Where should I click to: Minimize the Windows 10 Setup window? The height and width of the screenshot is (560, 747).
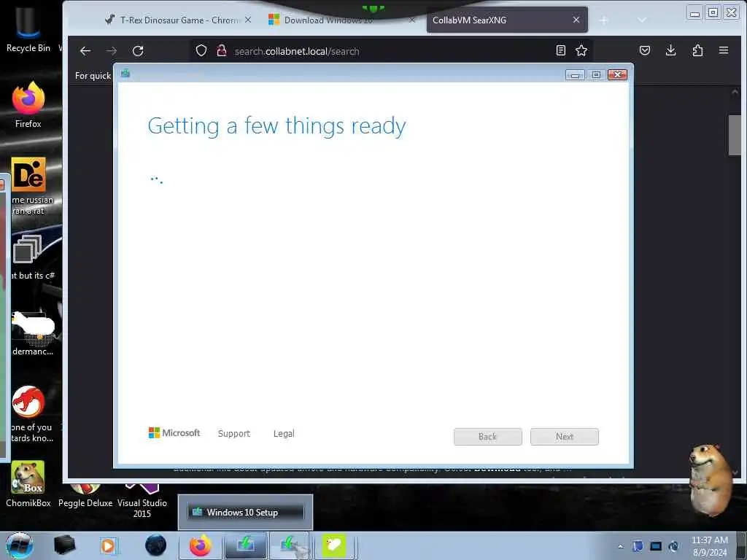575,75
